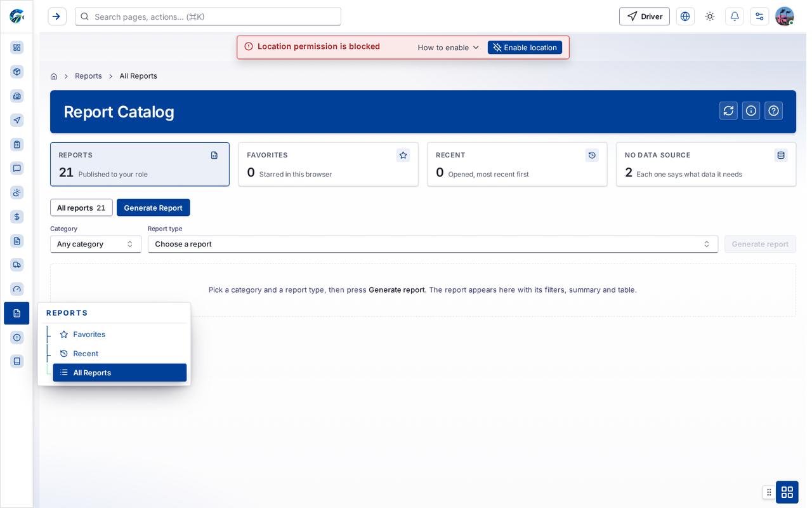The width and height of the screenshot is (812, 508).
Task: Open the dollar sign finance sidebar icon
Action: (x=17, y=217)
